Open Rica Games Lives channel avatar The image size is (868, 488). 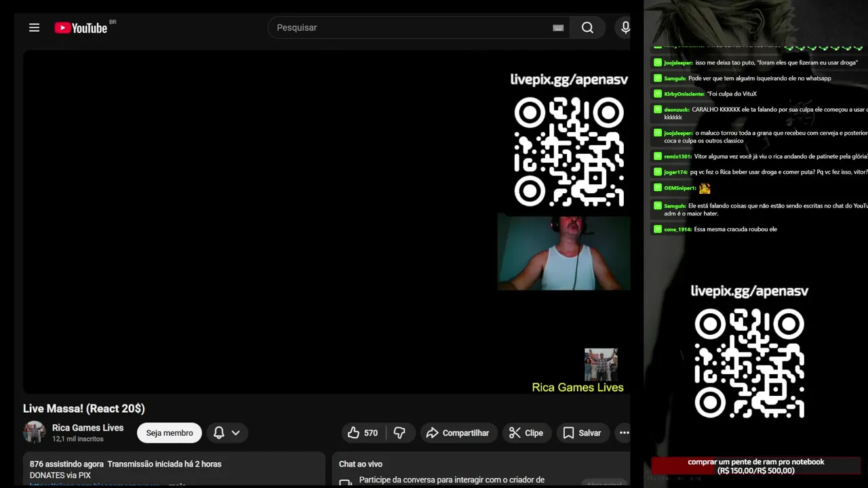click(35, 432)
